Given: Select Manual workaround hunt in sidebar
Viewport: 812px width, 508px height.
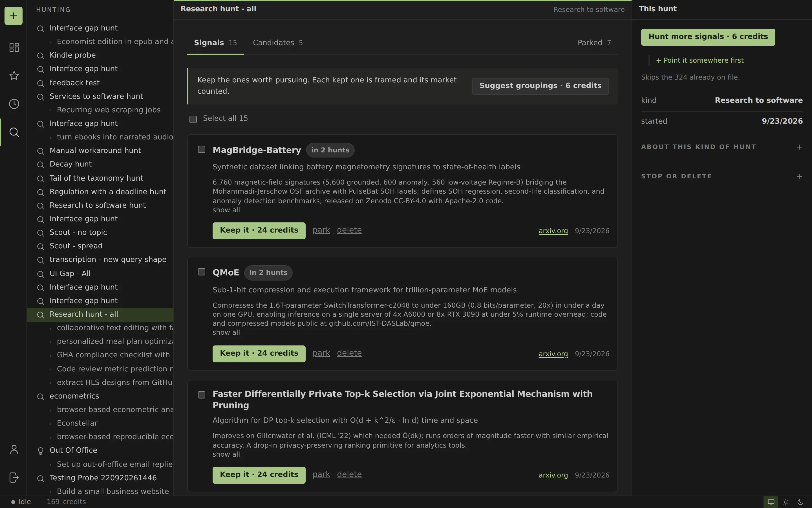Looking at the screenshot, I should pyautogui.click(x=95, y=150).
